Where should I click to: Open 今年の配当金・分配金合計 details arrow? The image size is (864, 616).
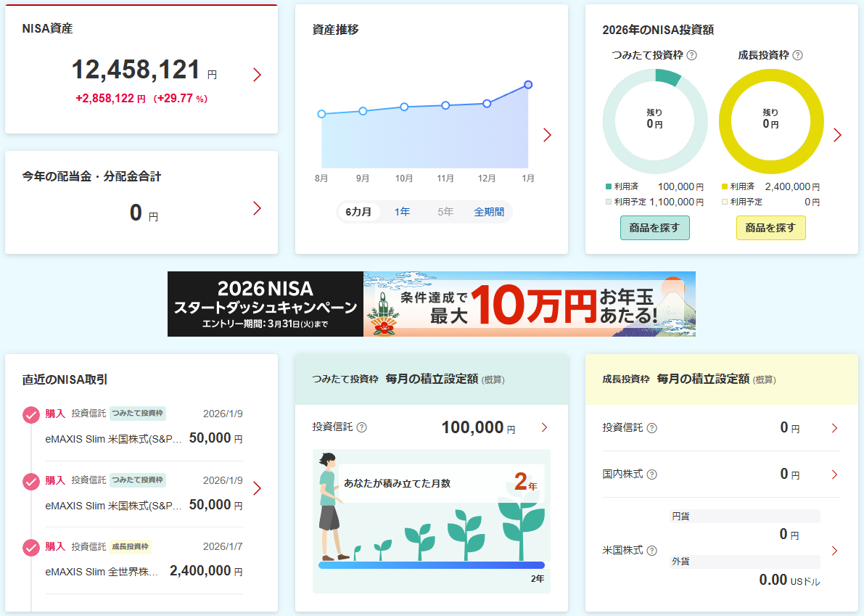257,209
